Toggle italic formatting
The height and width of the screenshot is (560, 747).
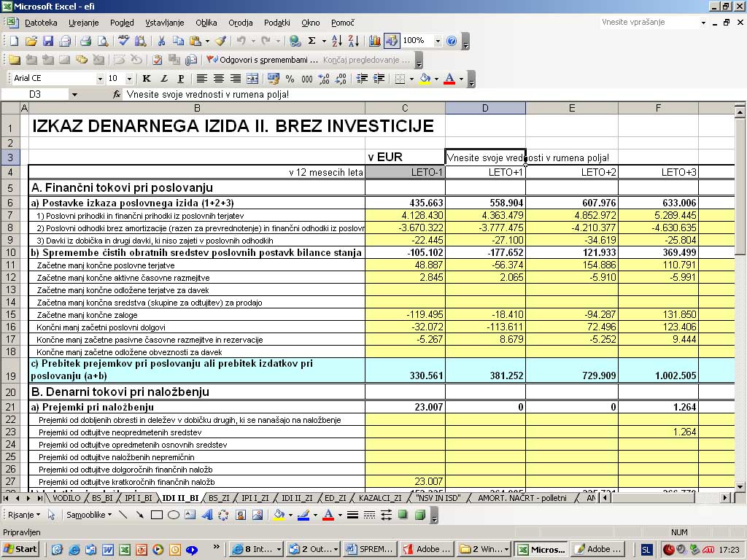click(164, 79)
